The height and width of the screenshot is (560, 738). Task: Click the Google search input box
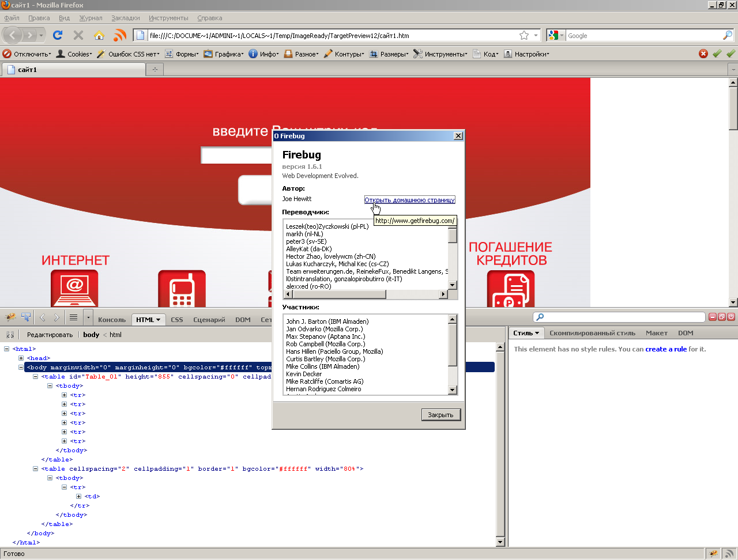point(643,36)
